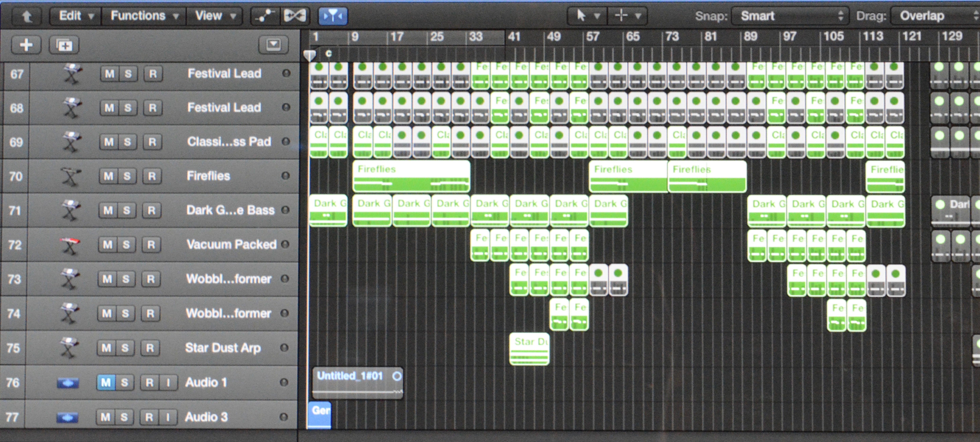Unmute the Audio 1 track

tap(106, 382)
